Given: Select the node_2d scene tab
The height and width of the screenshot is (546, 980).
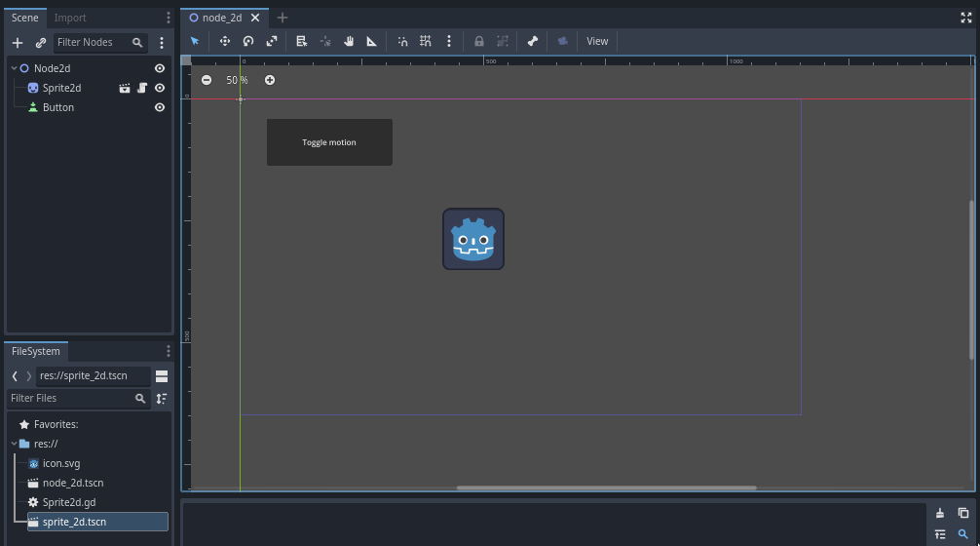Looking at the screenshot, I should point(221,18).
